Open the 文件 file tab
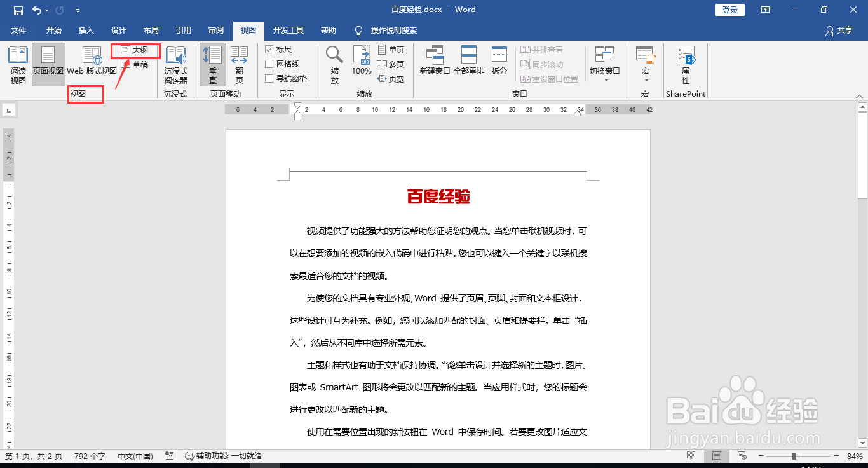 point(19,31)
